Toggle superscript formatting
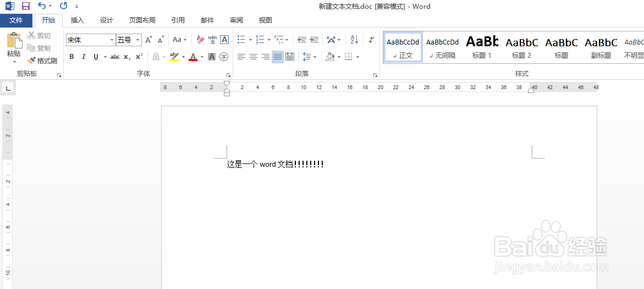 139,57
